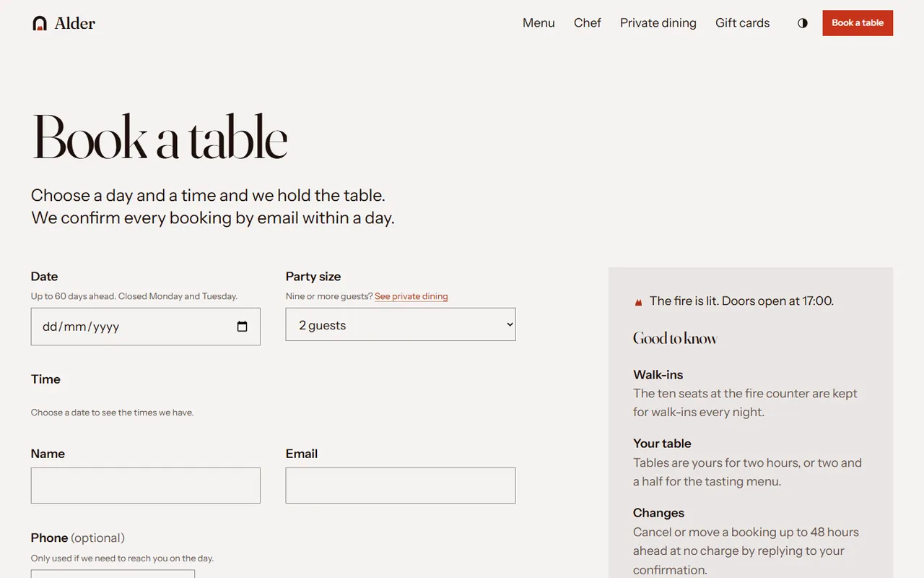Click the Time section label
The width and height of the screenshot is (924, 578).
(x=45, y=379)
